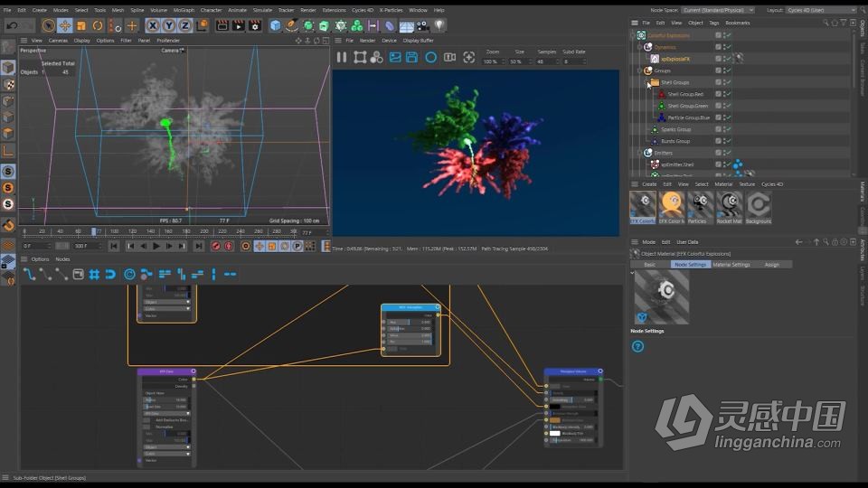Toggle visibility dots for Shell Group.Green
Viewport: 868px width, 488px height.
tap(724, 106)
